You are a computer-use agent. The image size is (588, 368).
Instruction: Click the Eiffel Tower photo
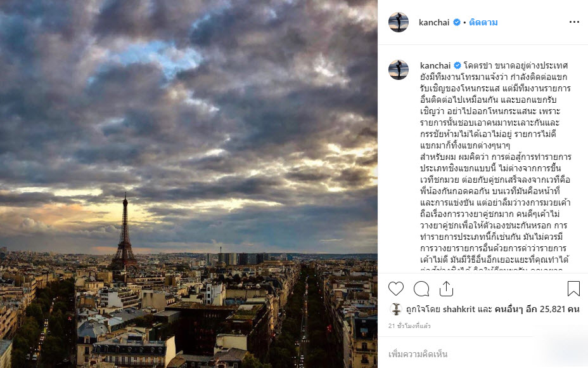point(189,184)
